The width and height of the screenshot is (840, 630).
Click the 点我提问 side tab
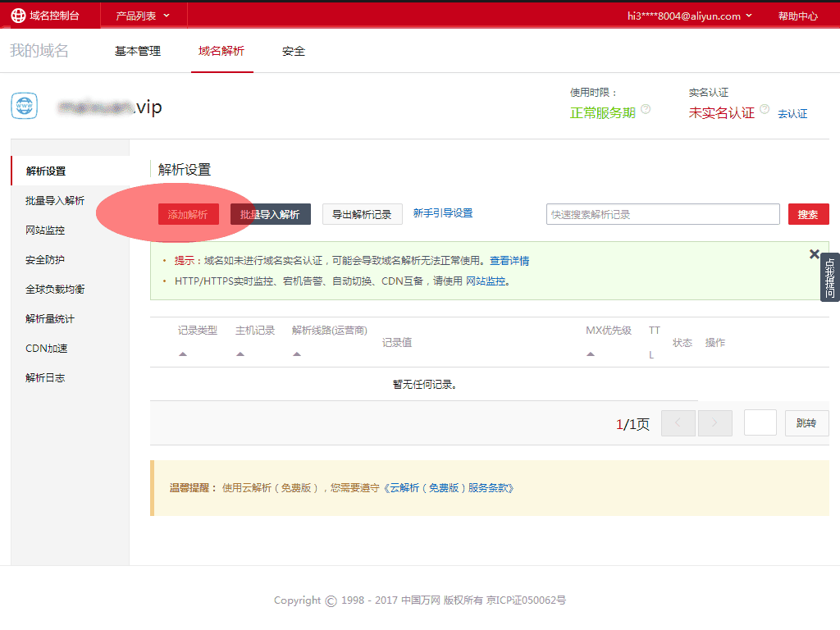[x=830, y=277]
